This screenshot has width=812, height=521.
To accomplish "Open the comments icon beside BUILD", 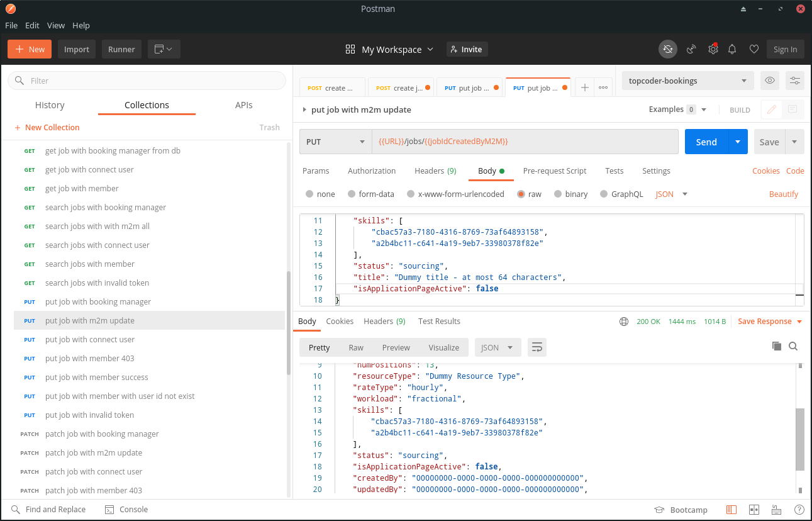I will (x=793, y=109).
